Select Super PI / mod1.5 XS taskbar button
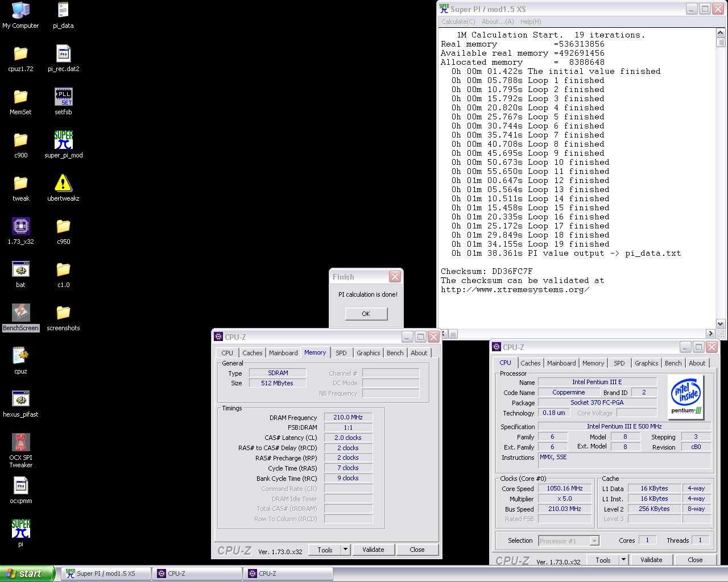This screenshot has width=728, height=582. [106, 573]
